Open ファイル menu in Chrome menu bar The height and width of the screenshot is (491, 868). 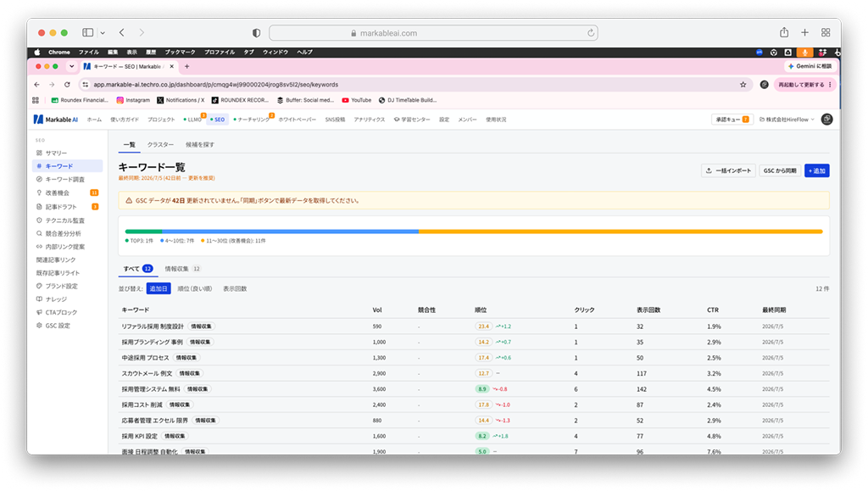[88, 52]
